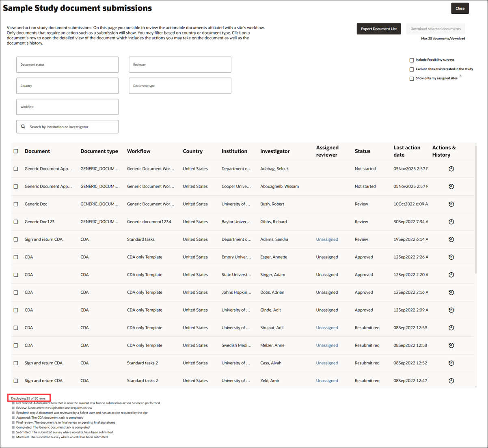
Task: Open the Workflow filter dropdown
Action: pos(67,107)
